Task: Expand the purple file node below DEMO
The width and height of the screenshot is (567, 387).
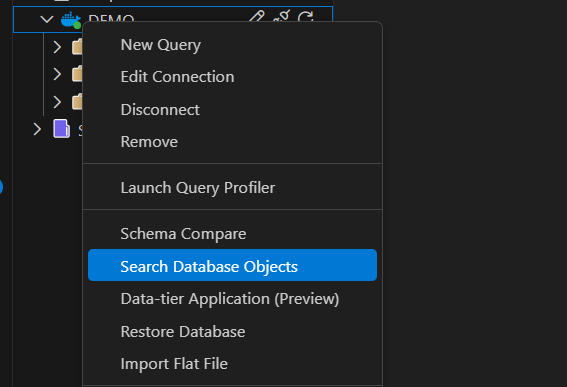Action: [37, 129]
